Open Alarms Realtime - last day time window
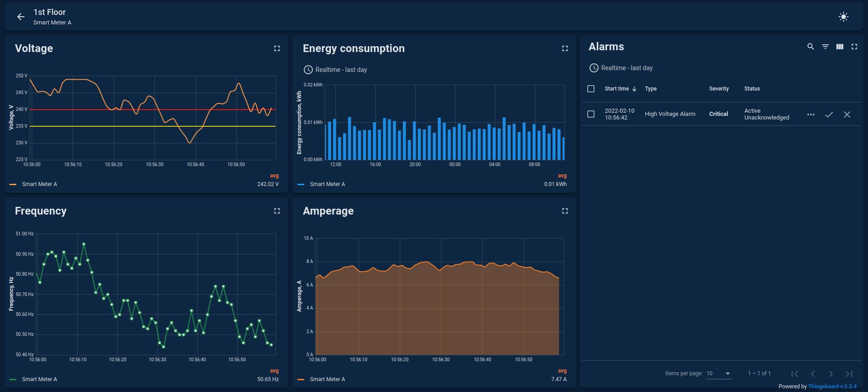The height and width of the screenshot is (392, 868). 621,68
